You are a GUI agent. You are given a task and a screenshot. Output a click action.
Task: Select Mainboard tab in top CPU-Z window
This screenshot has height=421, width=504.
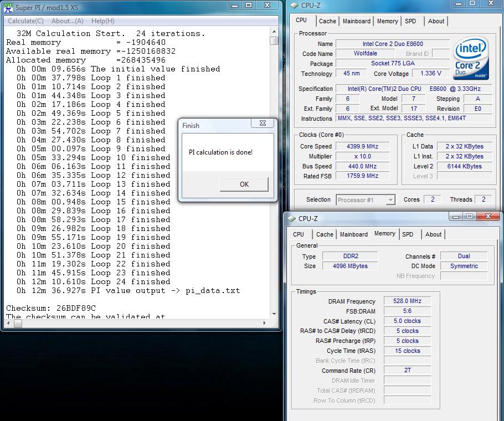click(x=357, y=21)
